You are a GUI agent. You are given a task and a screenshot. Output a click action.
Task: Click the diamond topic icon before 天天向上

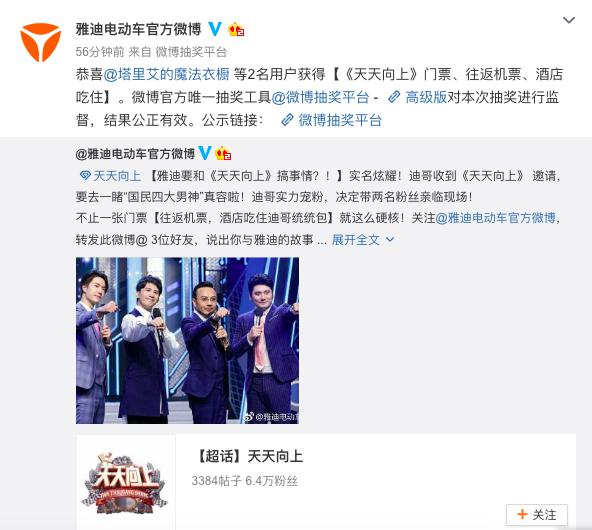tap(86, 176)
